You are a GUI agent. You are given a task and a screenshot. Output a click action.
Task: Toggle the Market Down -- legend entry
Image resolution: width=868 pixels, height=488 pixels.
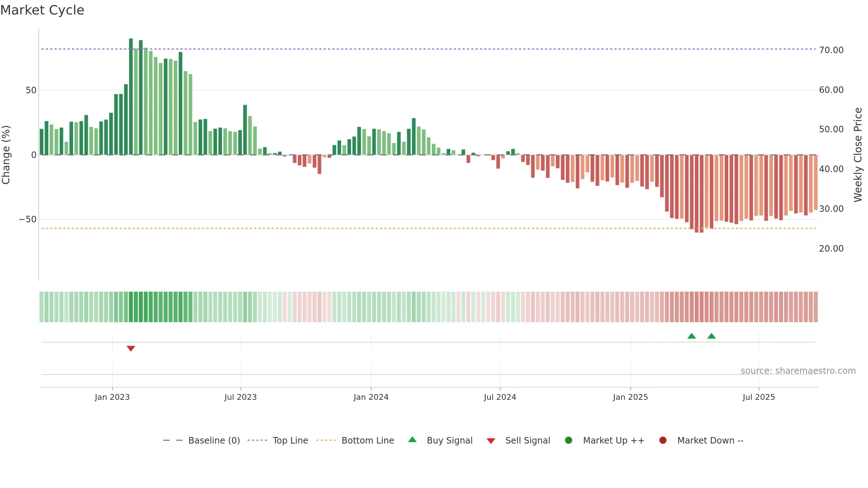pos(701,440)
